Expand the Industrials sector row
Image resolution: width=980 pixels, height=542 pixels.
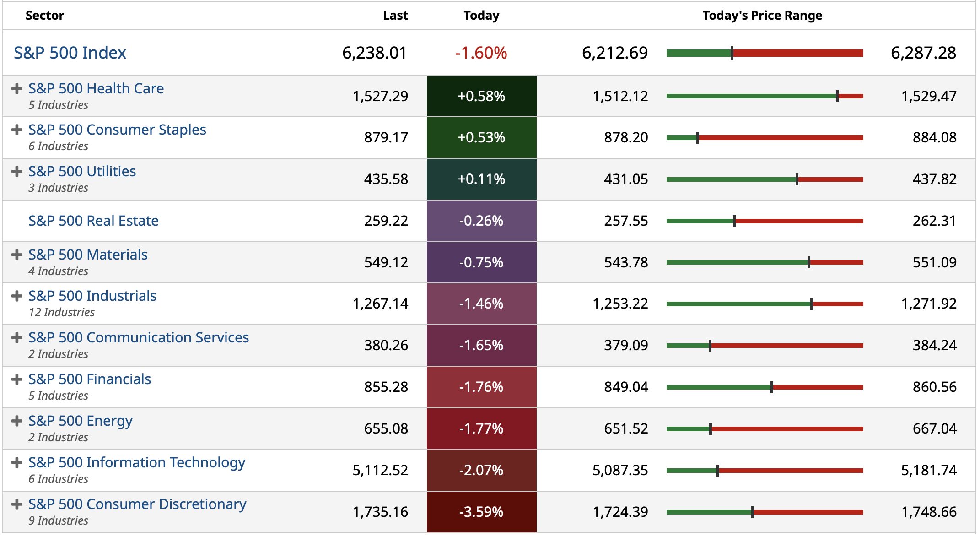point(17,296)
